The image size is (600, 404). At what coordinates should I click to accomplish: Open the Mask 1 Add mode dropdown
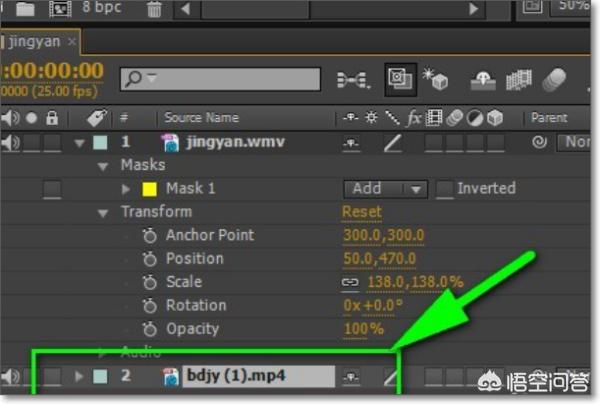(x=385, y=189)
